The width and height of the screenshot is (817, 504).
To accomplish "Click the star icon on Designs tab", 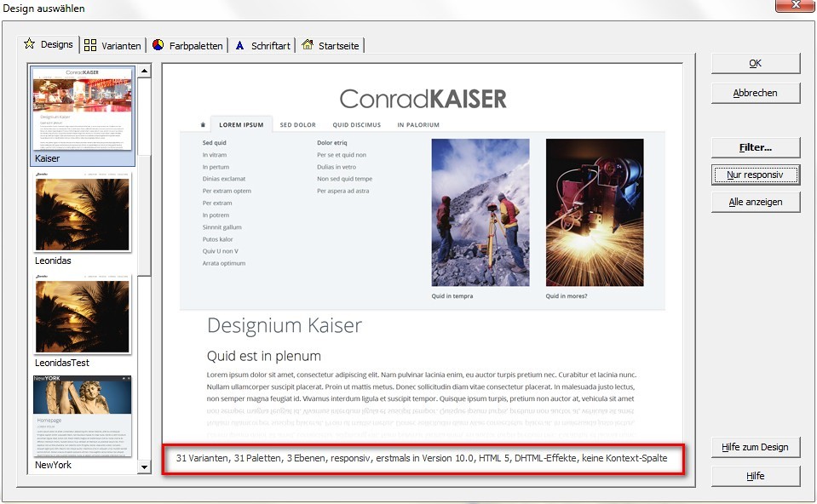I will (30, 44).
